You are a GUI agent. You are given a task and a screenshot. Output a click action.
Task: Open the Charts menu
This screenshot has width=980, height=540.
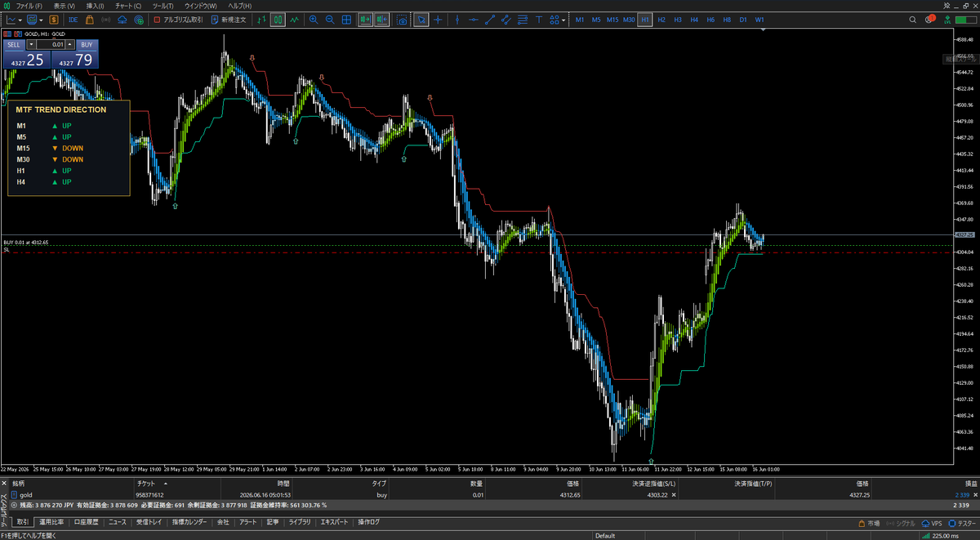[x=128, y=6]
